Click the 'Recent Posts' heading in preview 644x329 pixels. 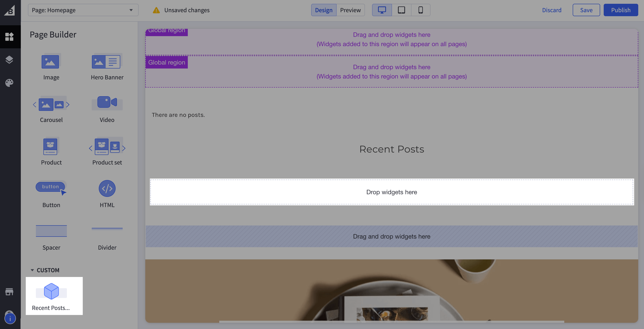[x=392, y=149]
